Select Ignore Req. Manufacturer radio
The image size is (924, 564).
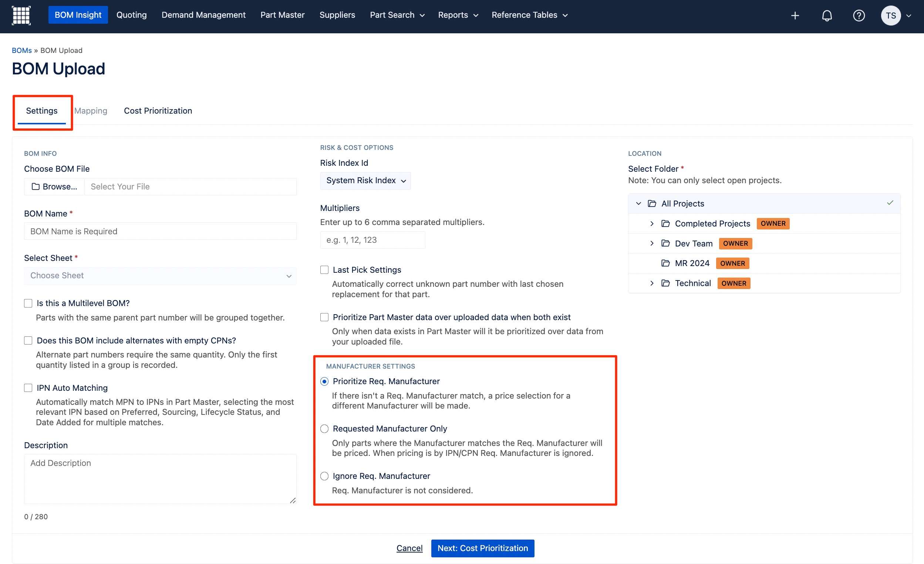324,476
